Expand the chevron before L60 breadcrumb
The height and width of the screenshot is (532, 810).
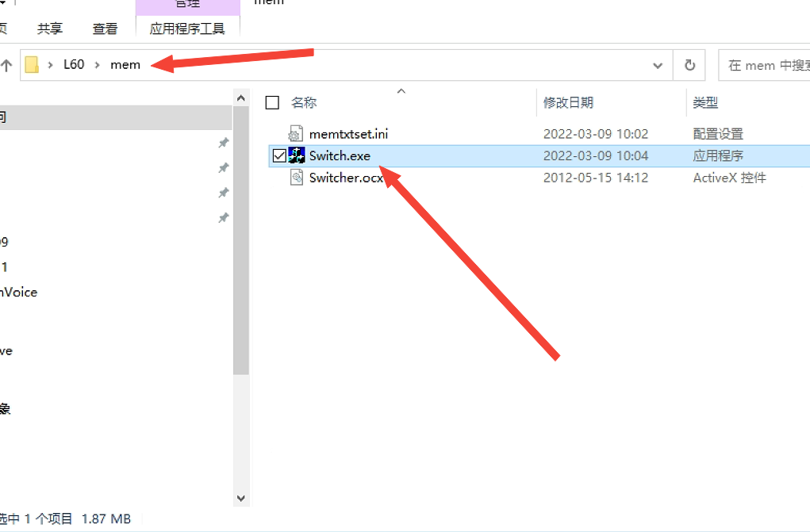coord(50,65)
